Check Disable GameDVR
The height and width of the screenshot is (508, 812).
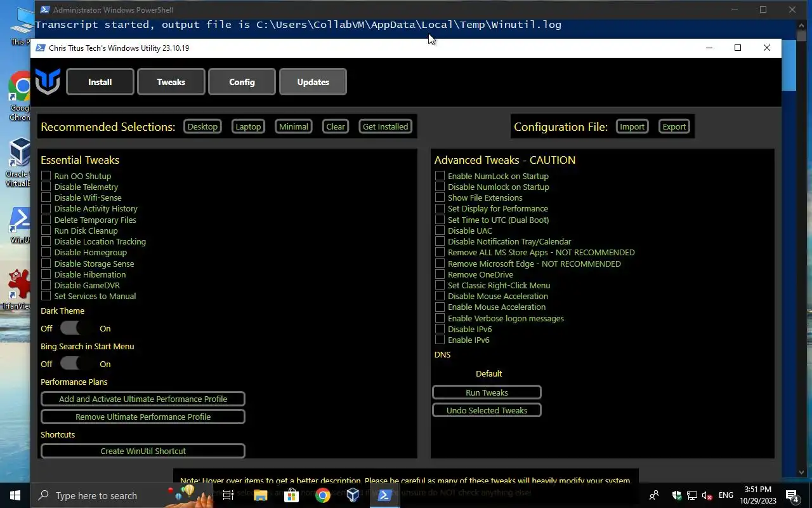(x=46, y=285)
